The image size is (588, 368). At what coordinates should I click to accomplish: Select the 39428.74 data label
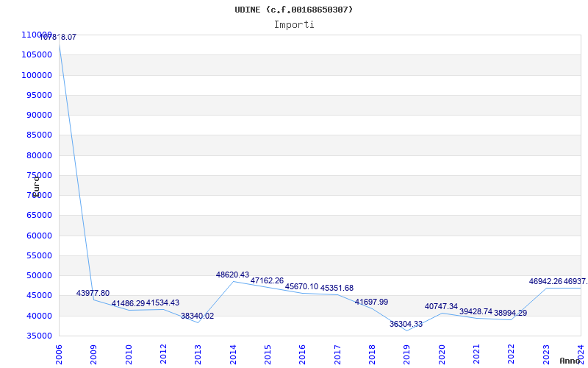pyautogui.click(x=476, y=311)
